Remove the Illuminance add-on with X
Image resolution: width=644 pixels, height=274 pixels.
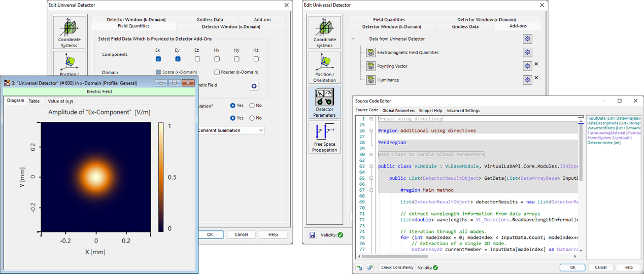[536, 78]
